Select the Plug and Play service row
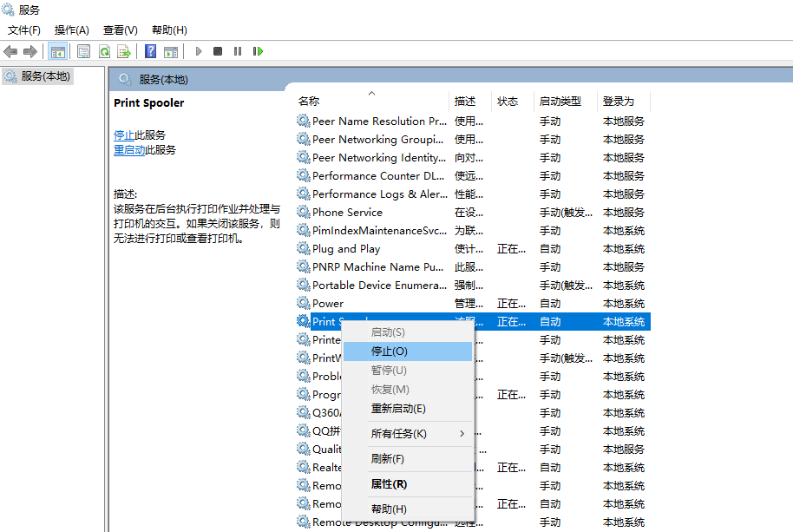Viewport: 793px width, 532px height. tap(346, 249)
